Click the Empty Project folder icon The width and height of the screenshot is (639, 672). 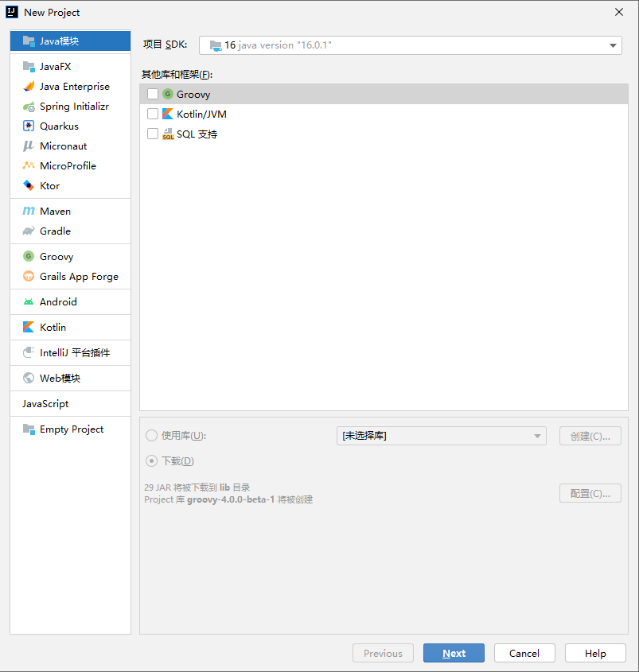29,429
